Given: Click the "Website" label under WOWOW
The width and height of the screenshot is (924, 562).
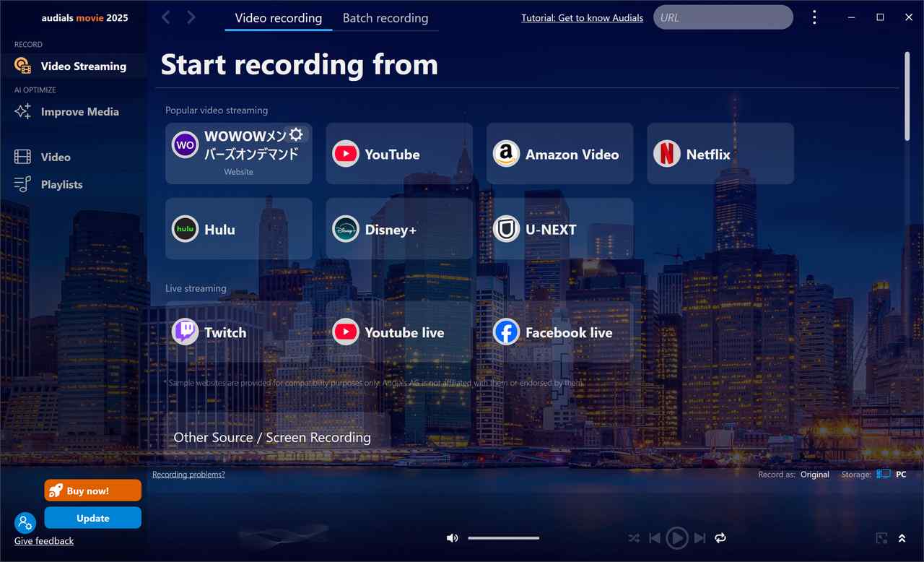Looking at the screenshot, I should pyautogui.click(x=239, y=172).
